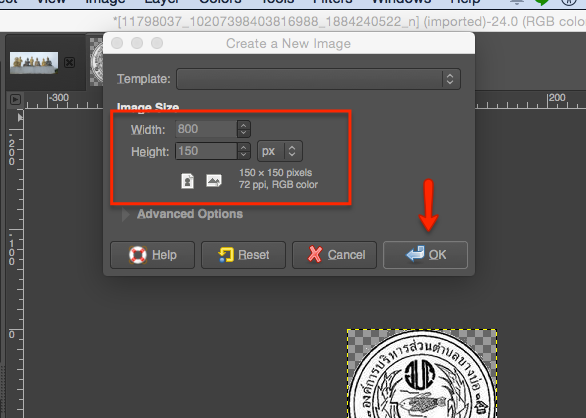Click the Width decrement arrow
This screenshot has width=586, height=418.
pos(244,133)
